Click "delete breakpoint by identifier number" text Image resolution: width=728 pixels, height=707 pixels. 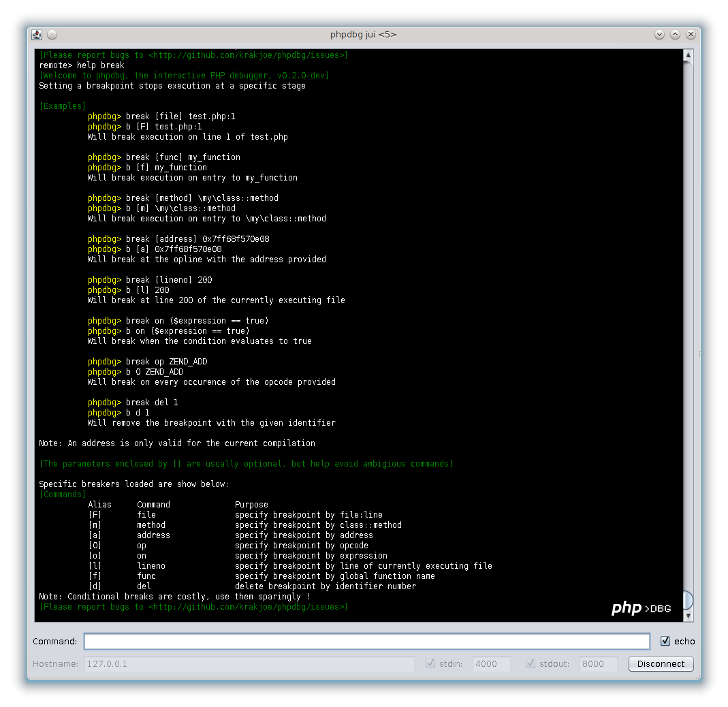326,586
